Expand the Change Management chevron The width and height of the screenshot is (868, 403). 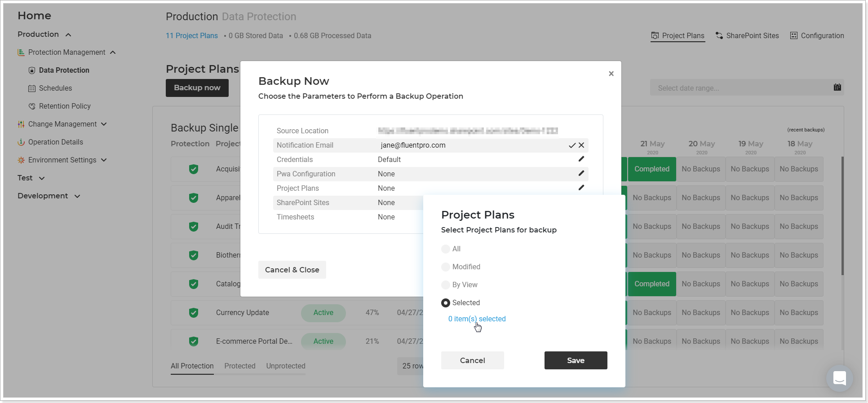pyautogui.click(x=104, y=124)
